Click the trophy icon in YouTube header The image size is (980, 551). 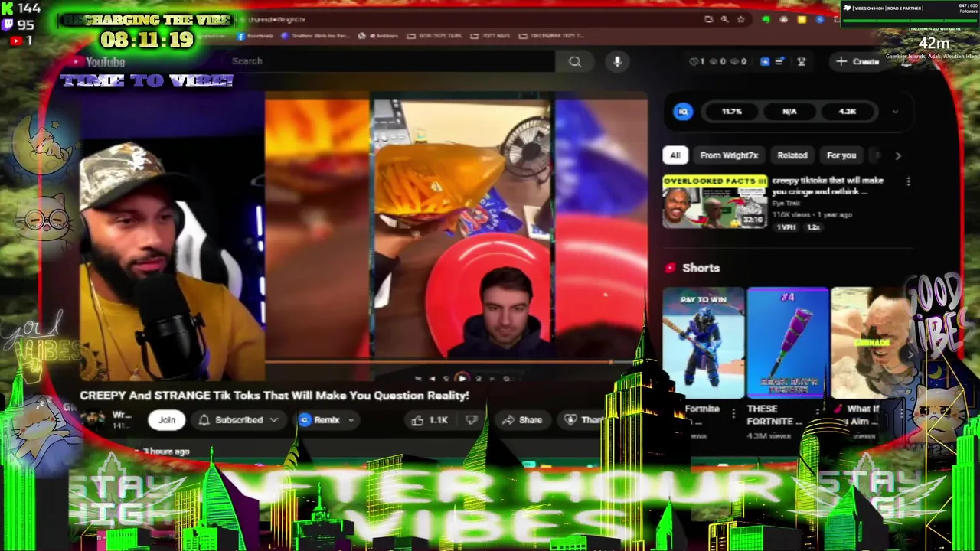click(802, 61)
